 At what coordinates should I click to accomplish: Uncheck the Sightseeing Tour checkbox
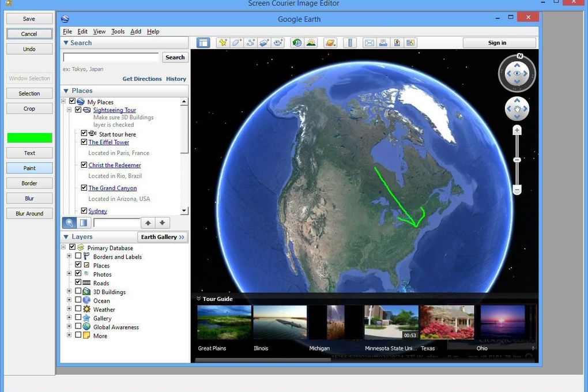coord(78,110)
